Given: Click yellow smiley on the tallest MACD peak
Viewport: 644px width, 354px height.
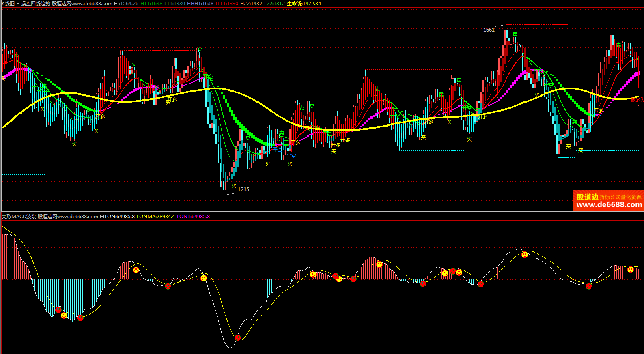Looking at the screenshot, I should [525, 255].
